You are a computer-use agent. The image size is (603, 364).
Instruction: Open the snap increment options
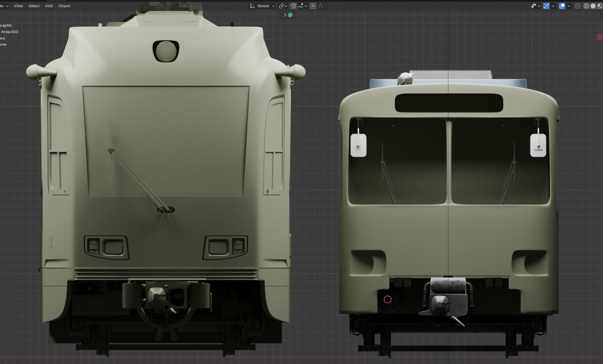[302, 6]
